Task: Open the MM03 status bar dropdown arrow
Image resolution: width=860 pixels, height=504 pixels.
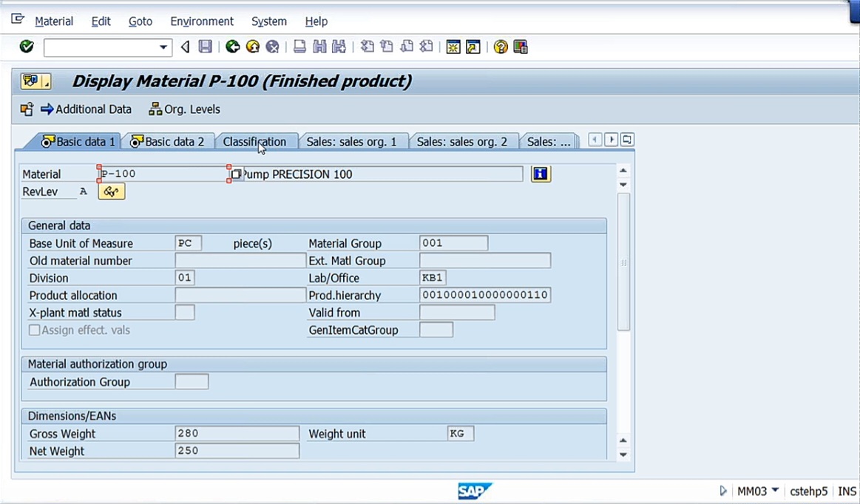Action: [775, 490]
